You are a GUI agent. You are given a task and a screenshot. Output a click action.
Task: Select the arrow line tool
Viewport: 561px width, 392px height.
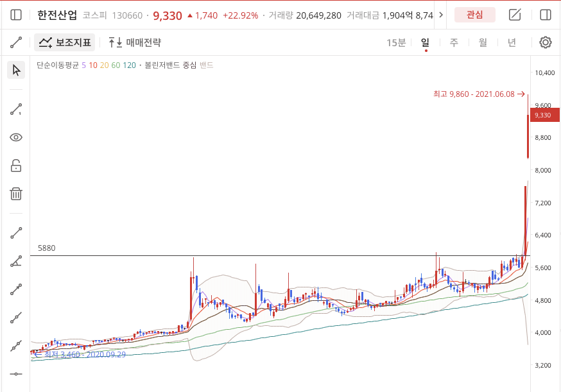pos(16,289)
